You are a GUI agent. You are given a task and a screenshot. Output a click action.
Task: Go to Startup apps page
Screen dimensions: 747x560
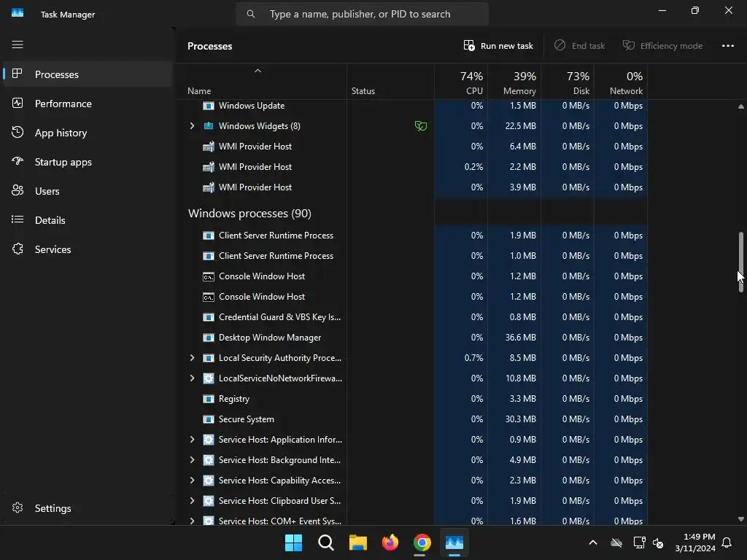pos(88,162)
